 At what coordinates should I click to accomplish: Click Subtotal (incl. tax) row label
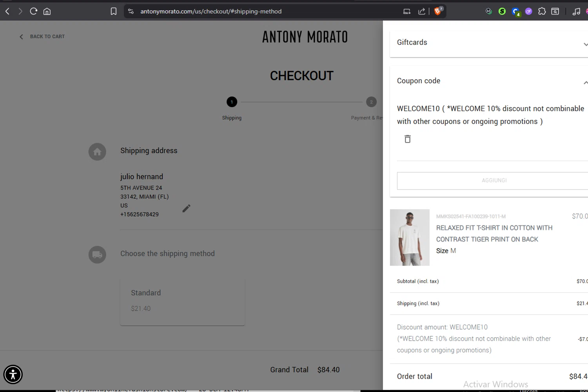point(418,281)
